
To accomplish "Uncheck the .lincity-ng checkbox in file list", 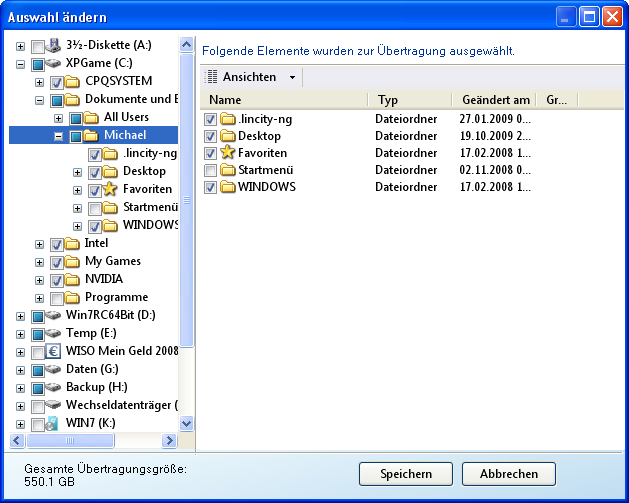I will pyautogui.click(x=210, y=119).
